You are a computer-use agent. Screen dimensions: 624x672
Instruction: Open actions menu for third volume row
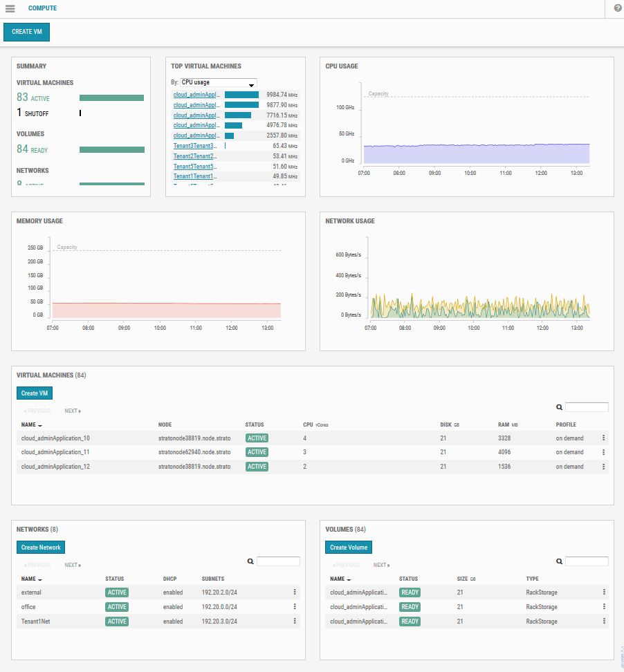pyautogui.click(x=604, y=621)
